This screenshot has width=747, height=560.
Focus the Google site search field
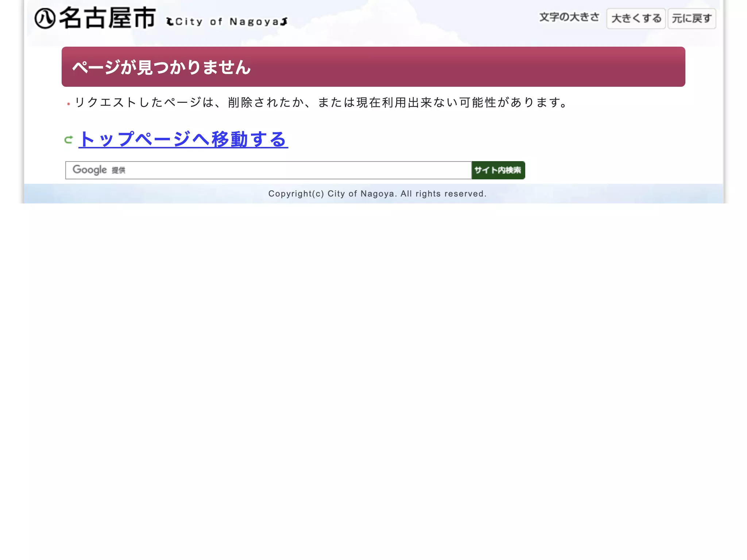point(268,170)
